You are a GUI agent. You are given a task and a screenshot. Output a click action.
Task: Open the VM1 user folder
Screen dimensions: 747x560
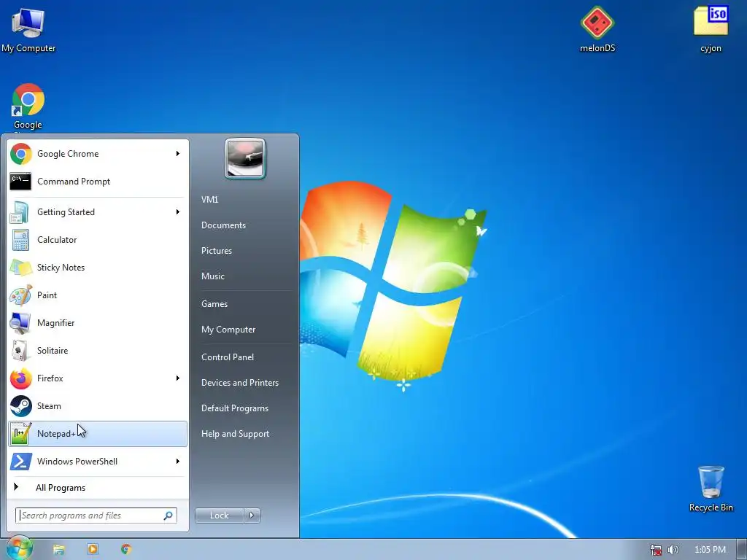coord(244,200)
